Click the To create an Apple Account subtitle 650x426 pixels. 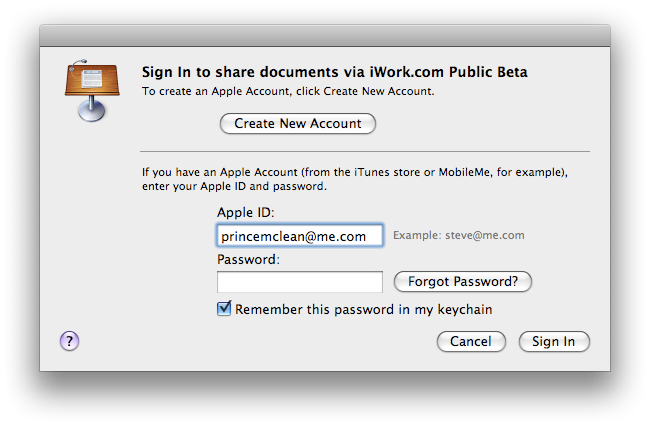point(288,91)
